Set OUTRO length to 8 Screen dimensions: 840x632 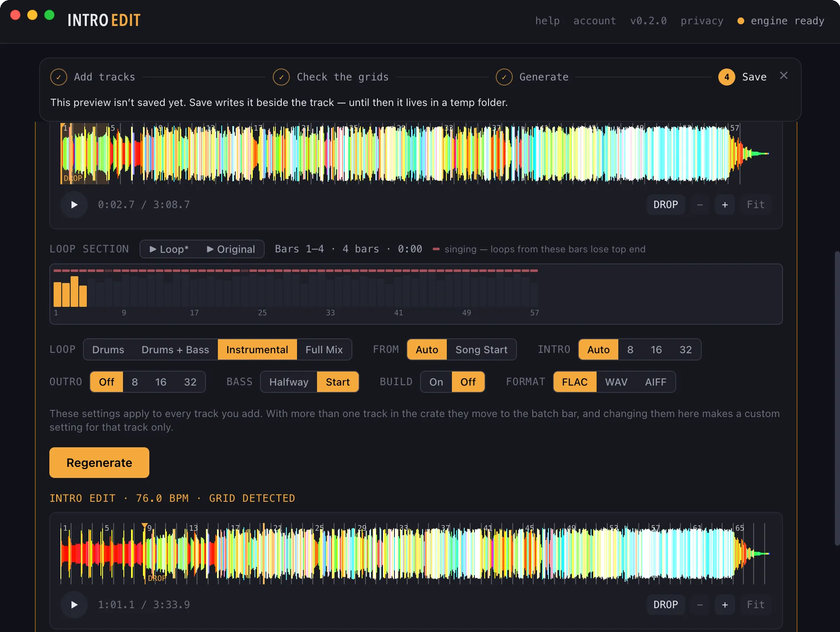134,382
